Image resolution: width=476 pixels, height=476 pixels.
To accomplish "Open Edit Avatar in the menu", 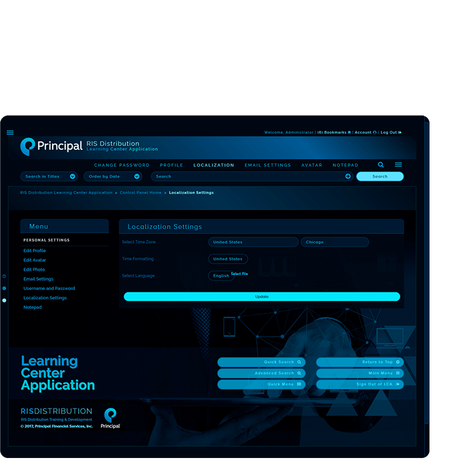I will [35, 260].
